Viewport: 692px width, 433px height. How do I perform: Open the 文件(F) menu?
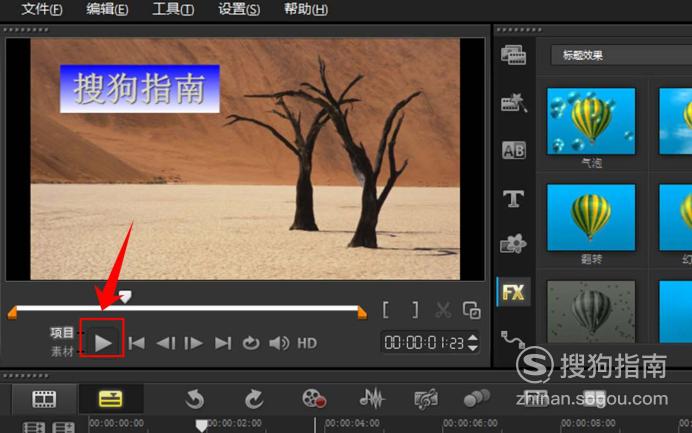pos(42,9)
